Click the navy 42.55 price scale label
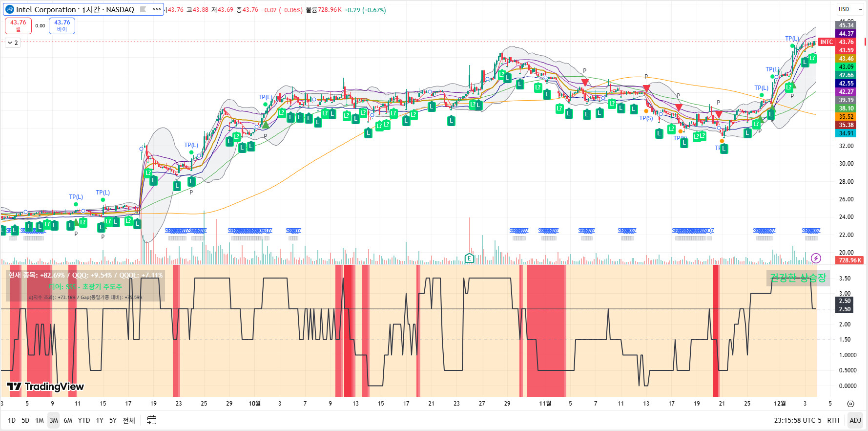868x431 pixels. (x=846, y=84)
